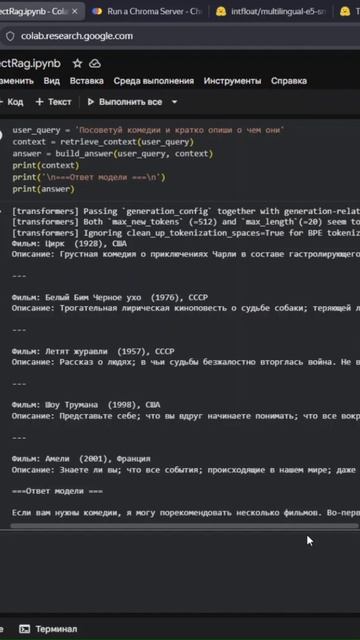Click the Амели (2001), Франция output line
Viewport: 360px width, 640px height.
(x=81, y=459)
